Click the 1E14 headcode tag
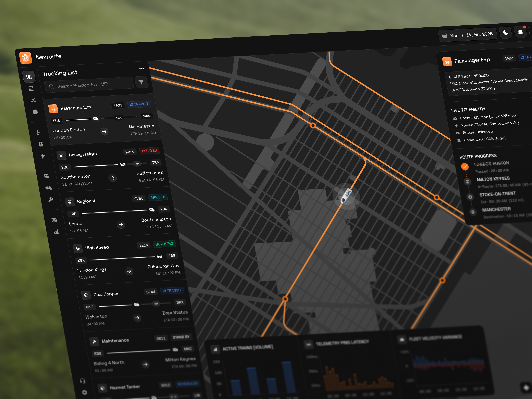Image resolution: width=532 pixels, height=399 pixels. tap(144, 245)
